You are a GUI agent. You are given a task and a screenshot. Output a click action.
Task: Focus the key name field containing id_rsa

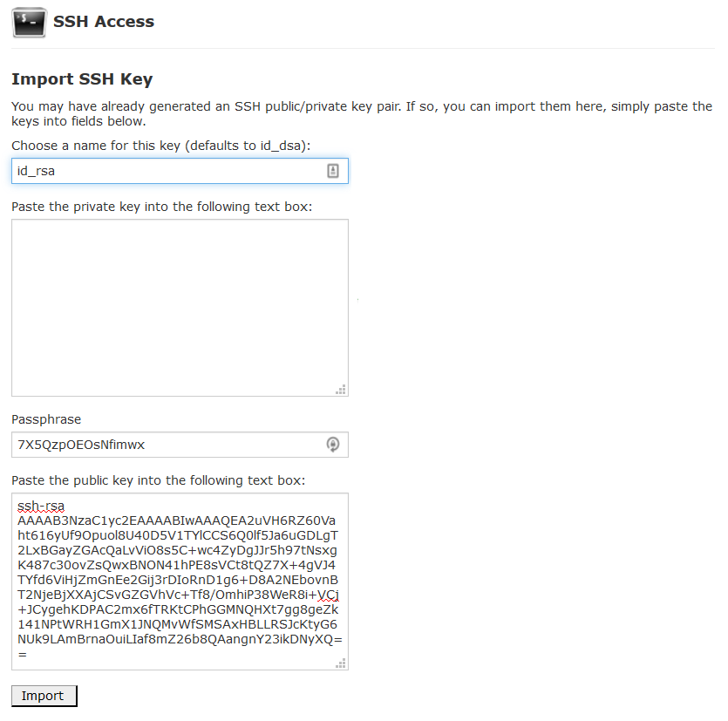coord(180,171)
